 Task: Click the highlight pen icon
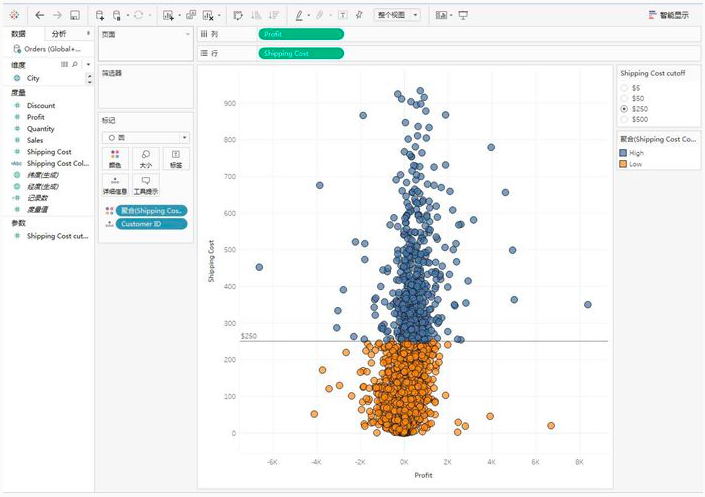[299, 15]
